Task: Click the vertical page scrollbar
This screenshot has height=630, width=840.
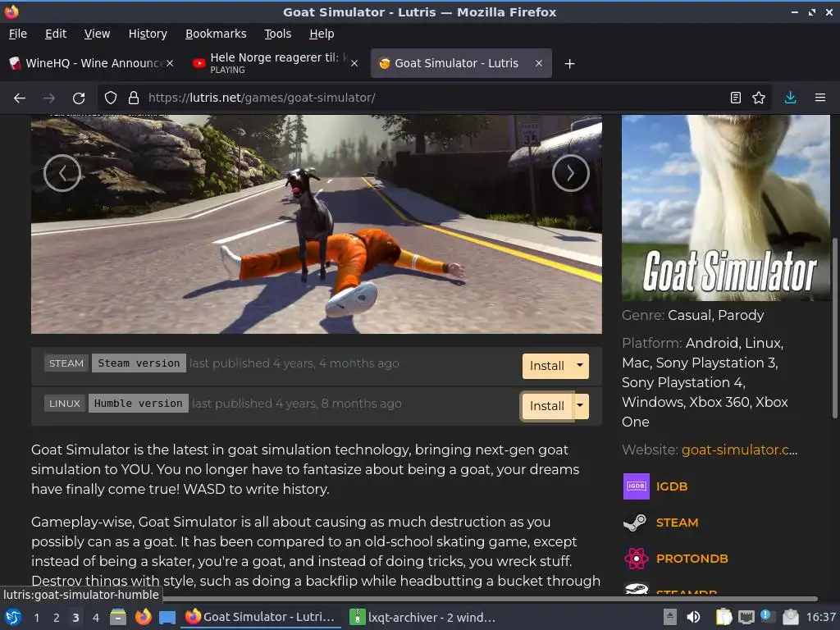Action: pos(834,328)
